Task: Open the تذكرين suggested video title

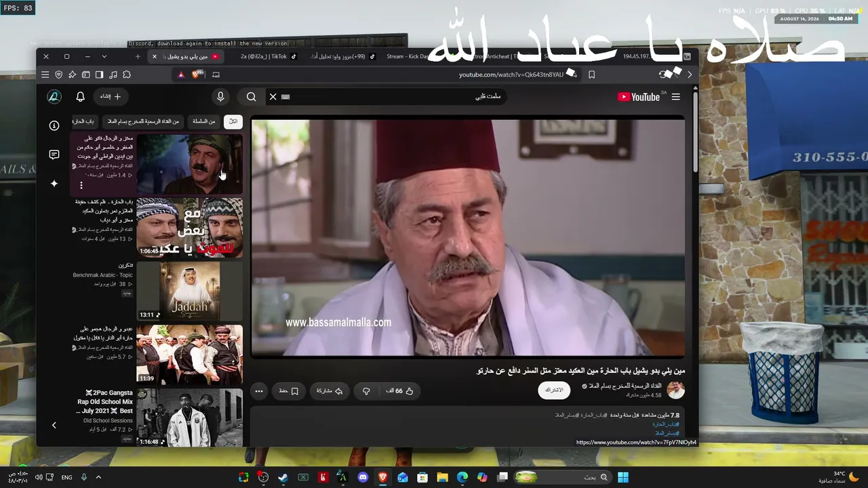Action: (125, 265)
